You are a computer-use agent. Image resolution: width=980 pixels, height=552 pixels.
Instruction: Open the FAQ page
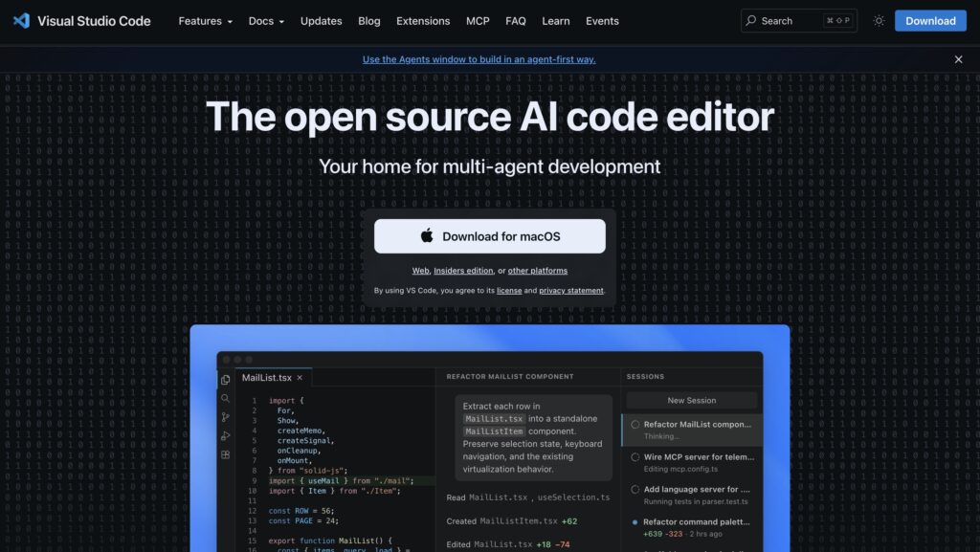pyautogui.click(x=516, y=21)
